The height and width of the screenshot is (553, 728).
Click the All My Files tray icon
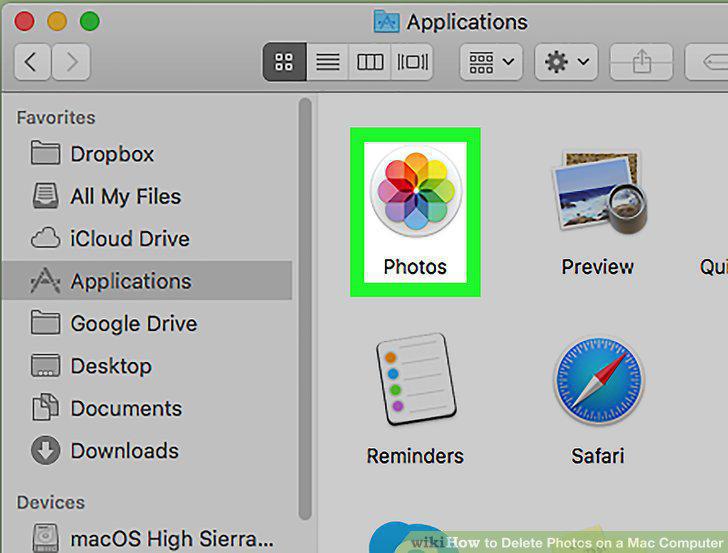click(45, 195)
